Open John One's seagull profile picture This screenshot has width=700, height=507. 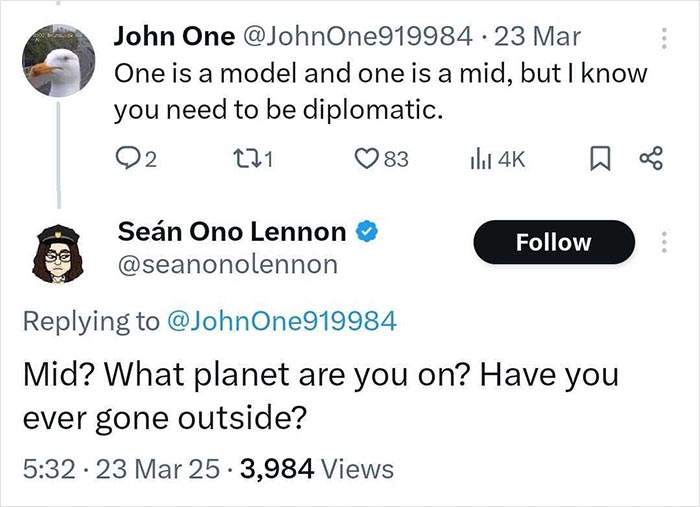(x=58, y=60)
